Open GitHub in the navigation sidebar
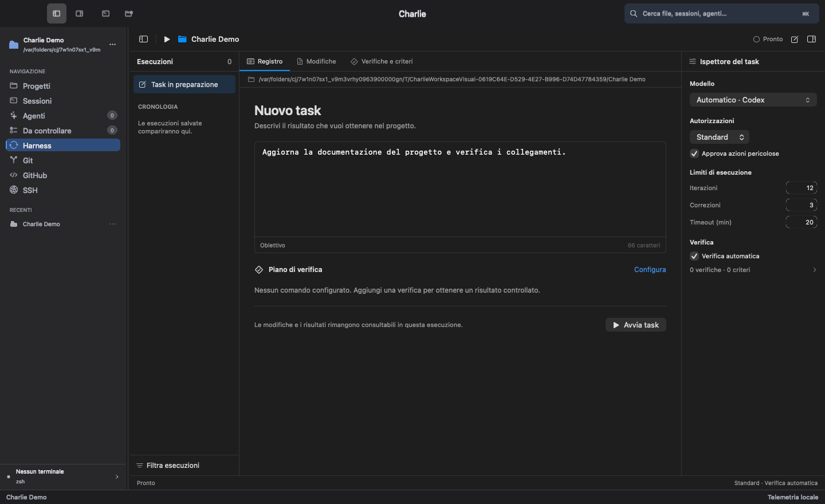This screenshot has height=504, width=825. click(63, 175)
